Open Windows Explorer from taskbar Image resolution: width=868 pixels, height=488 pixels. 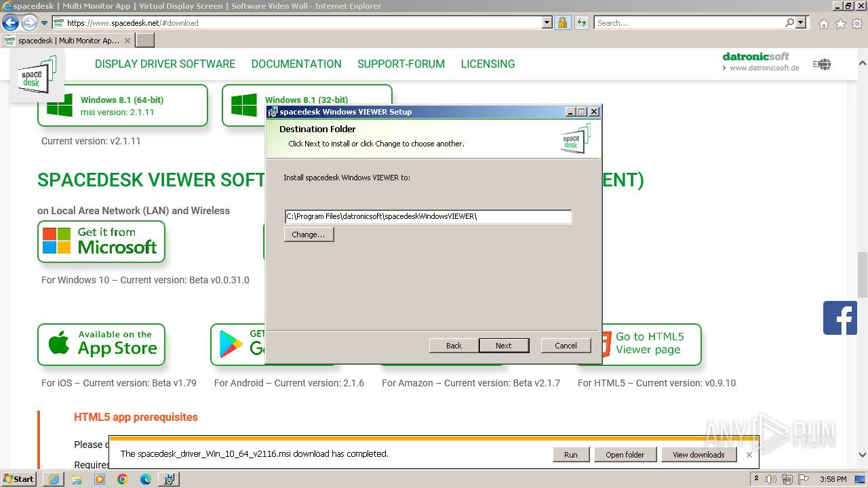pos(77,479)
